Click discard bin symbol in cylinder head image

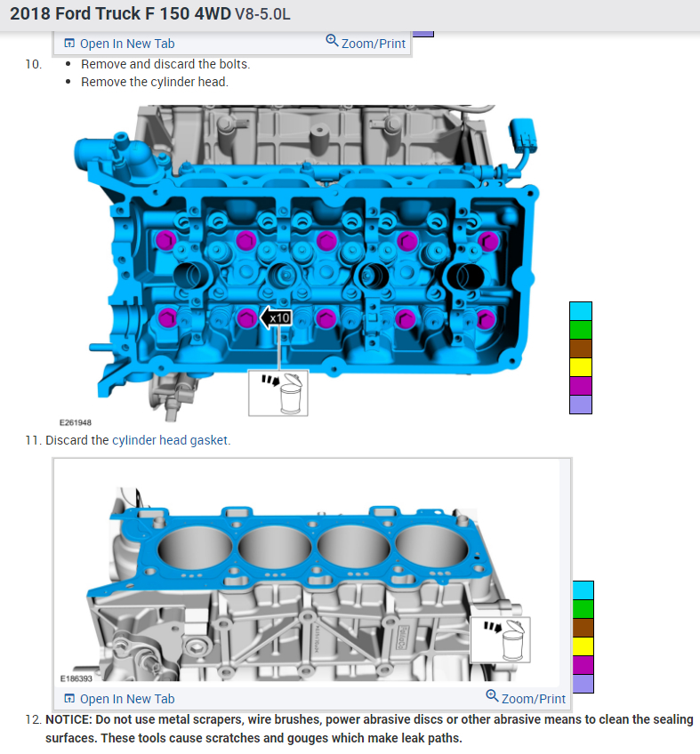(278, 393)
